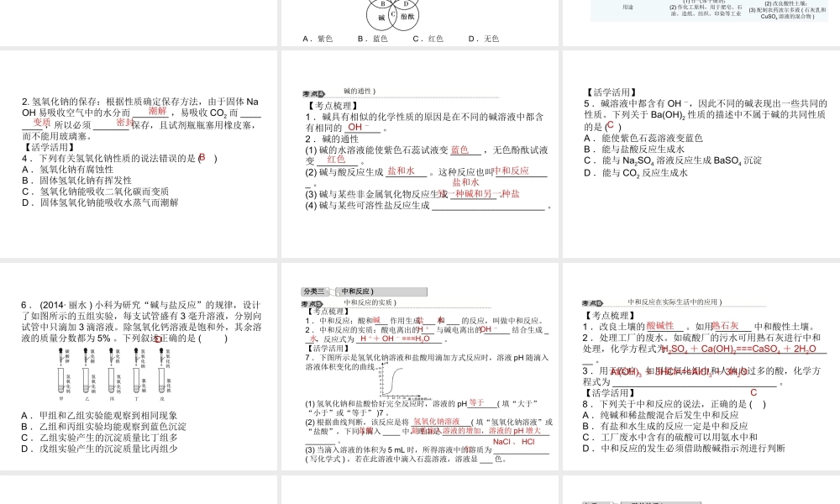Image resolution: width=840 pixels, height=504 pixels.
Task: Click option D．能与CO₂反应生成水
Action: coord(635,173)
